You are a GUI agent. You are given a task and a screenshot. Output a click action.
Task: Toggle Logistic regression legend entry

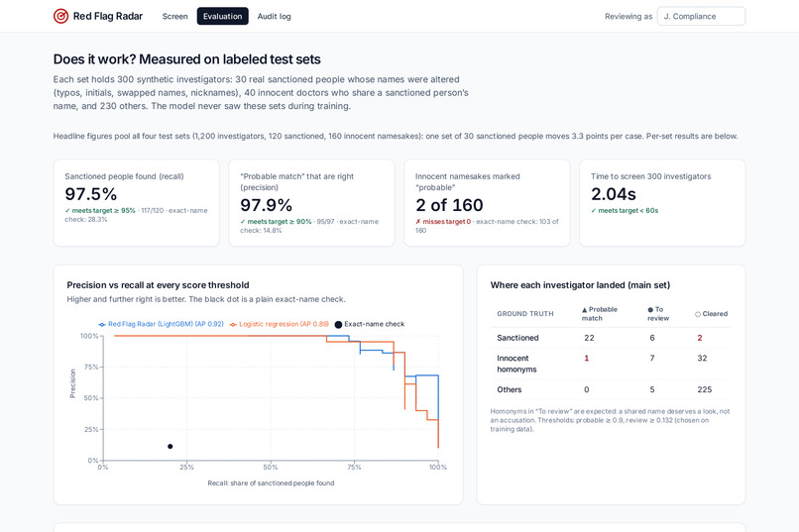280,324
